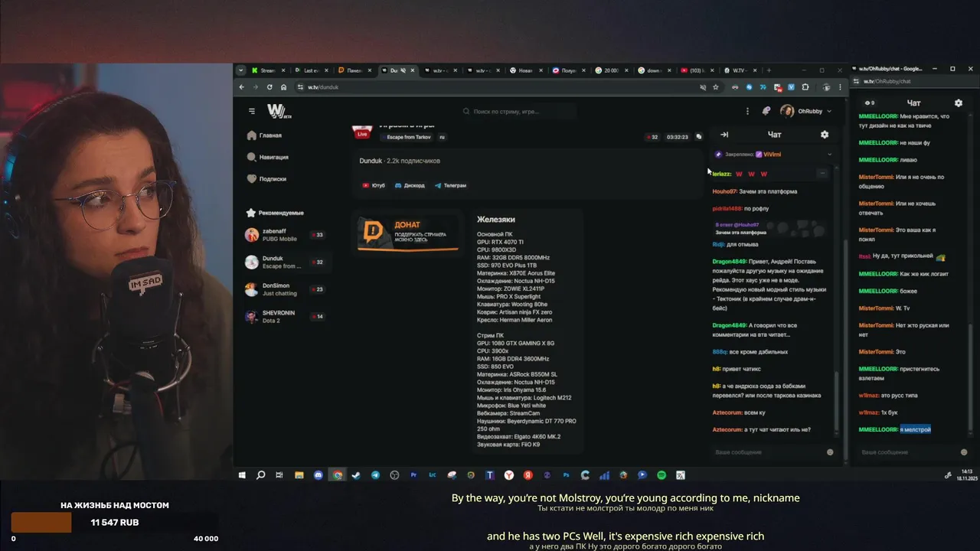This screenshot has height=551, width=980.
Task: Open Discord from the taskbar
Action: [318, 475]
